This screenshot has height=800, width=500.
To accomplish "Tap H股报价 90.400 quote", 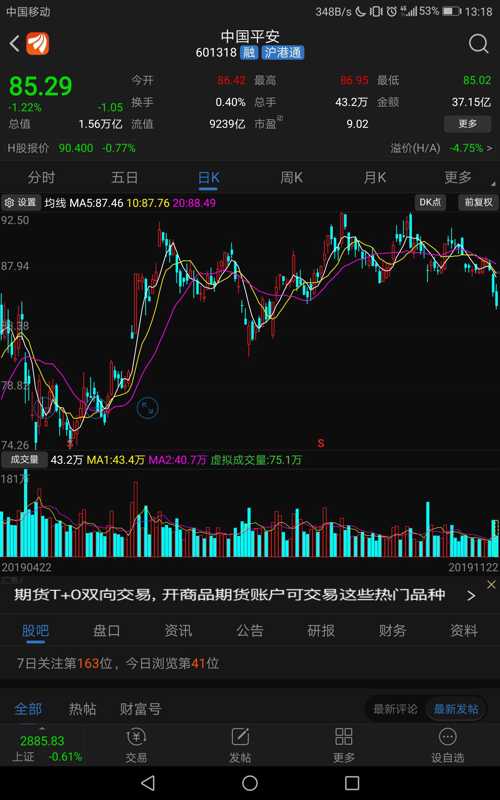I will 71,148.
